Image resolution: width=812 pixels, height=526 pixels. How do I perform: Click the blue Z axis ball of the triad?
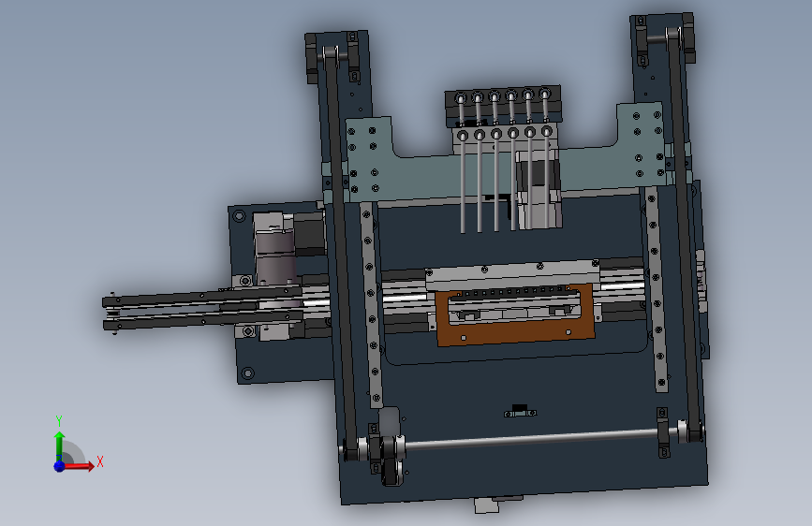tap(59, 466)
